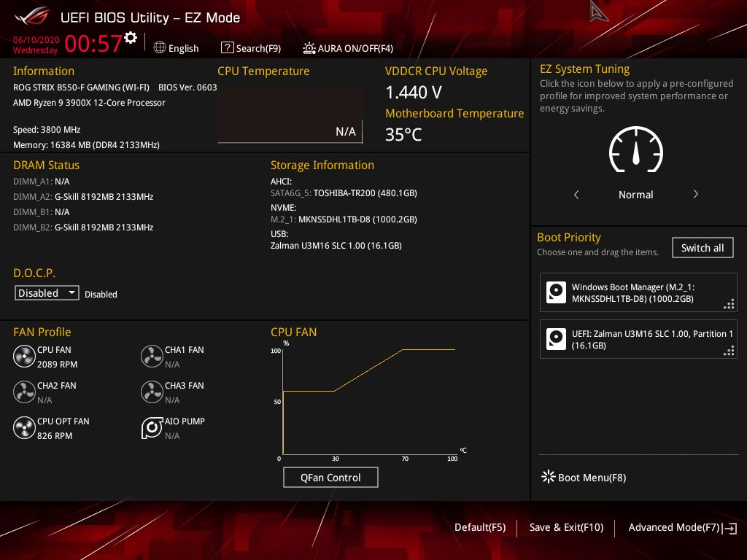This screenshot has height=560, width=747.
Task: Click the Boot Menu snowflake icon
Action: [549, 477]
